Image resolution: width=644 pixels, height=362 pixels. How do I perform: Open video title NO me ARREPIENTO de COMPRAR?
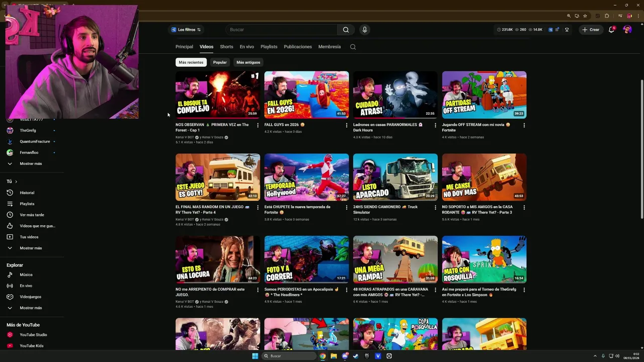click(210, 292)
